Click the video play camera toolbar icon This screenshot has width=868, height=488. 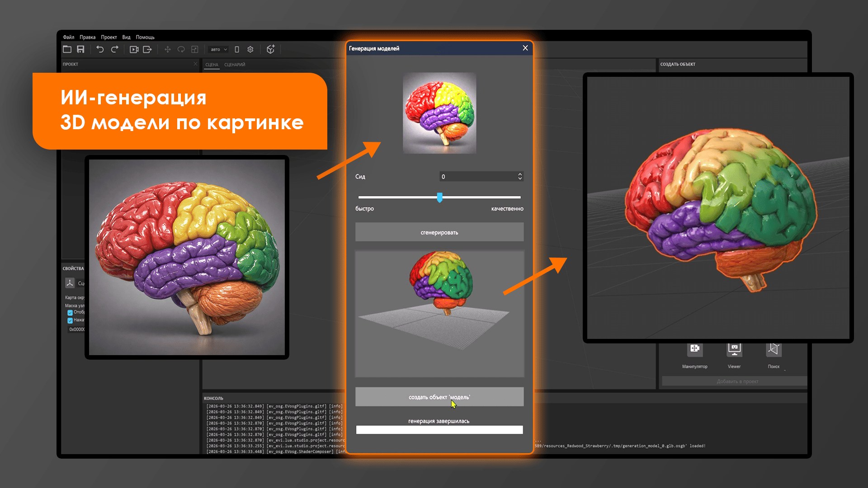[x=134, y=49]
